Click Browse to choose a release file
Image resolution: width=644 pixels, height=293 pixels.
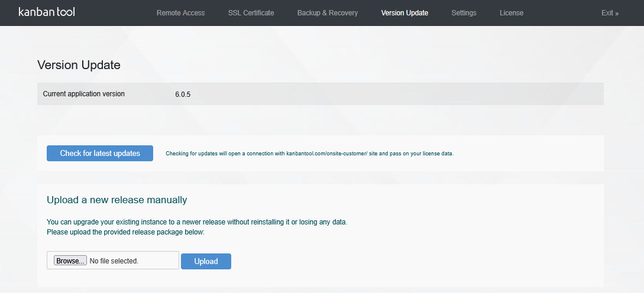[70, 261]
